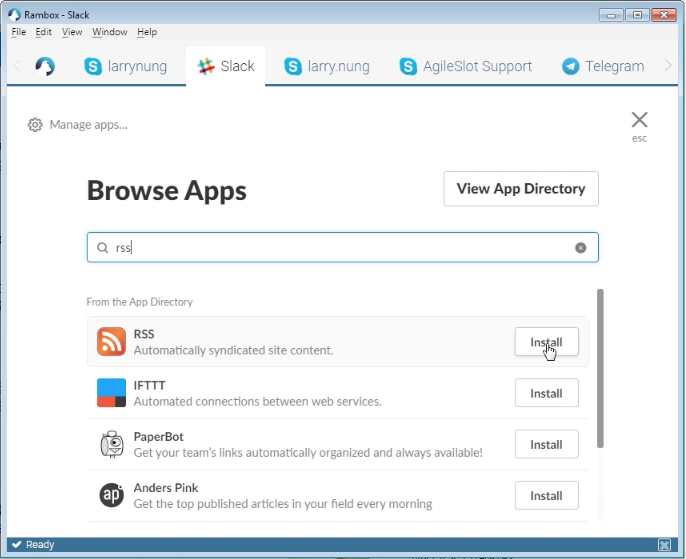Click the Rambox title bar logo
Screen dimensions: 686x559
pyautogui.click(x=14, y=15)
